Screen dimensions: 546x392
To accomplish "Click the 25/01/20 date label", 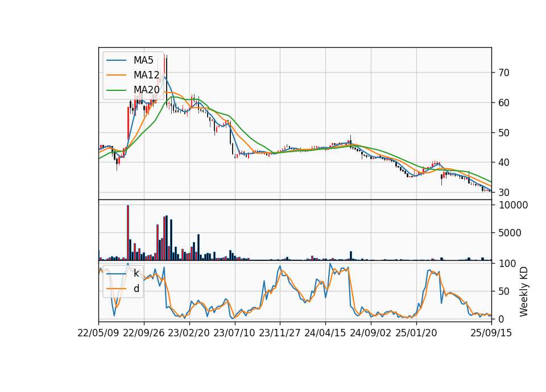I will pos(416,333).
